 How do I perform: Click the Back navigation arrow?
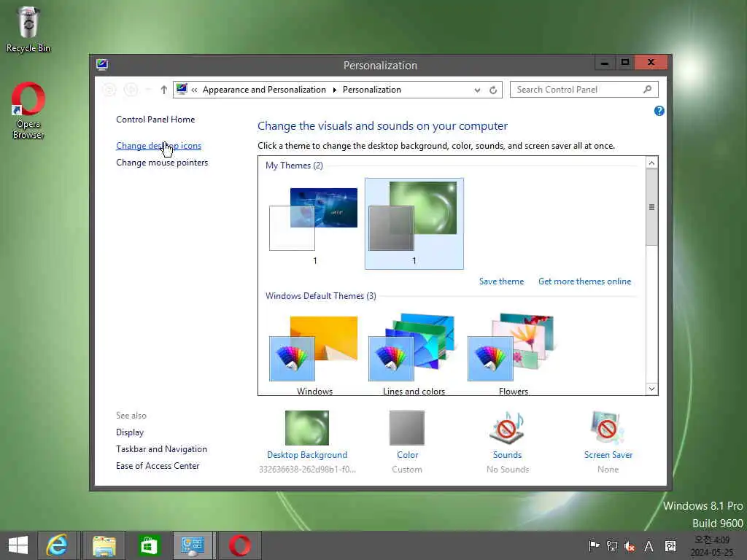(109, 90)
